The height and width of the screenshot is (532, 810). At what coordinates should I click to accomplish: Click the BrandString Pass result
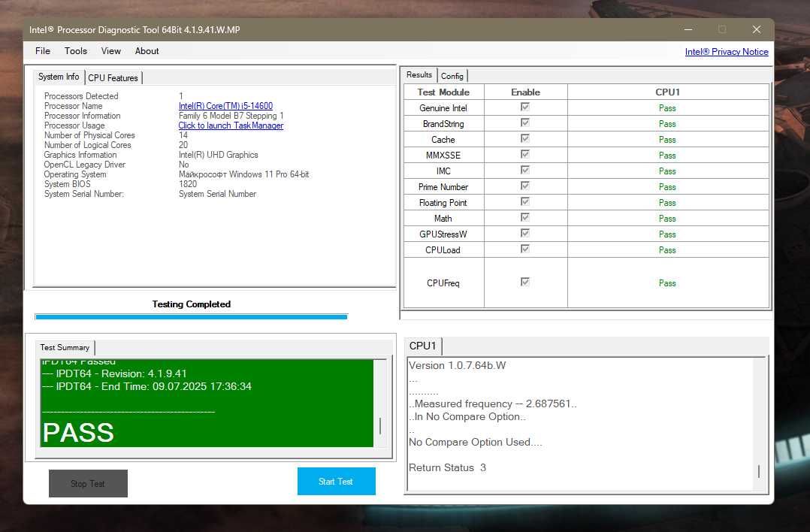click(x=667, y=124)
